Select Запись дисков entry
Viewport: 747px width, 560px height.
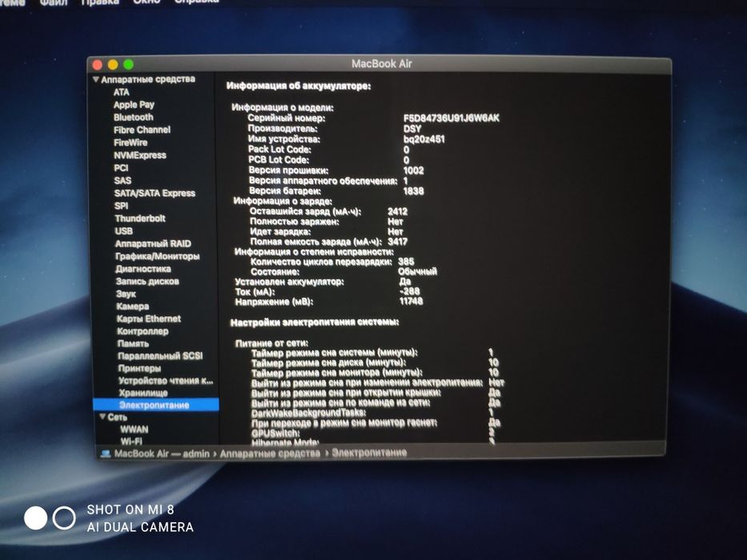pyautogui.click(x=147, y=281)
